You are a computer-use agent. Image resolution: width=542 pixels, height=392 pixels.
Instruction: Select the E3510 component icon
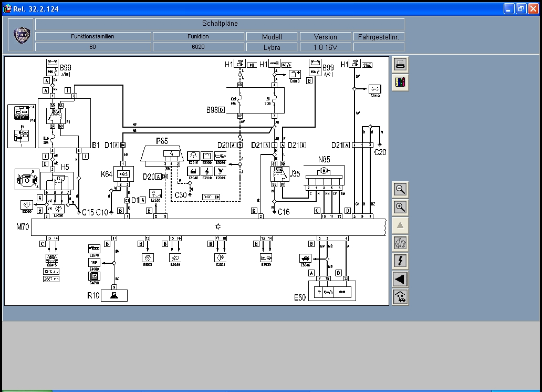point(207,171)
